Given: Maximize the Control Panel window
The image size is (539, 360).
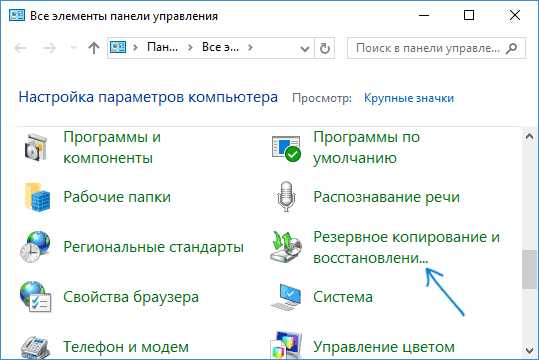Looking at the screenshot, I should (x=469, y=15).
